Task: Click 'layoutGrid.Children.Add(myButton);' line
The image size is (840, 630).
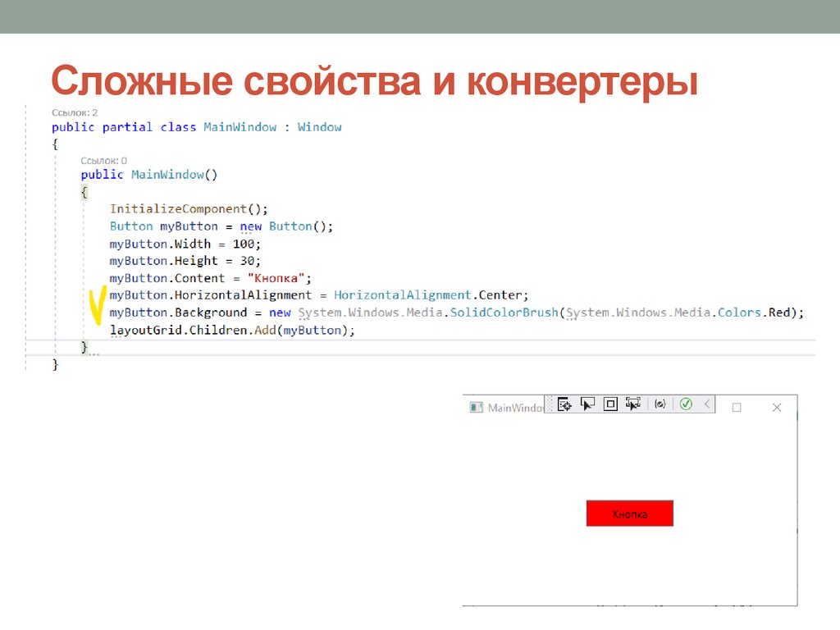Action: tap(232, 330)
